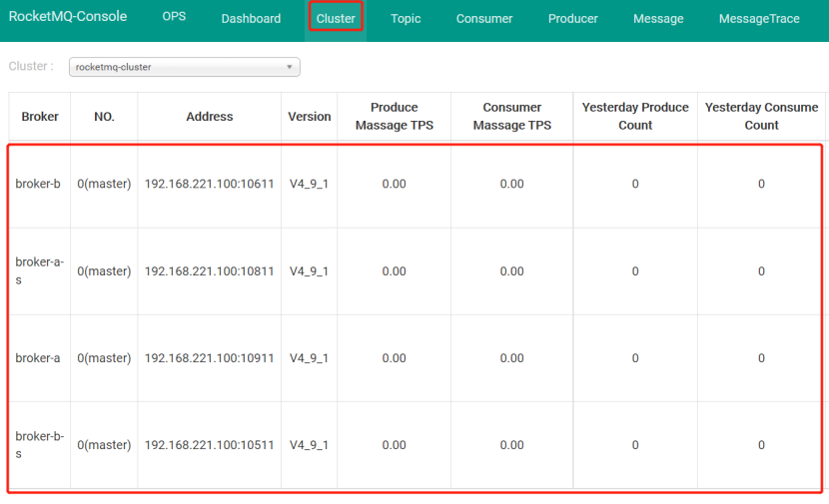This screenshot has width=829, height=504.
Task: Click Yesterday Consume Count in broker-b-s row
Action: (761, 445)
